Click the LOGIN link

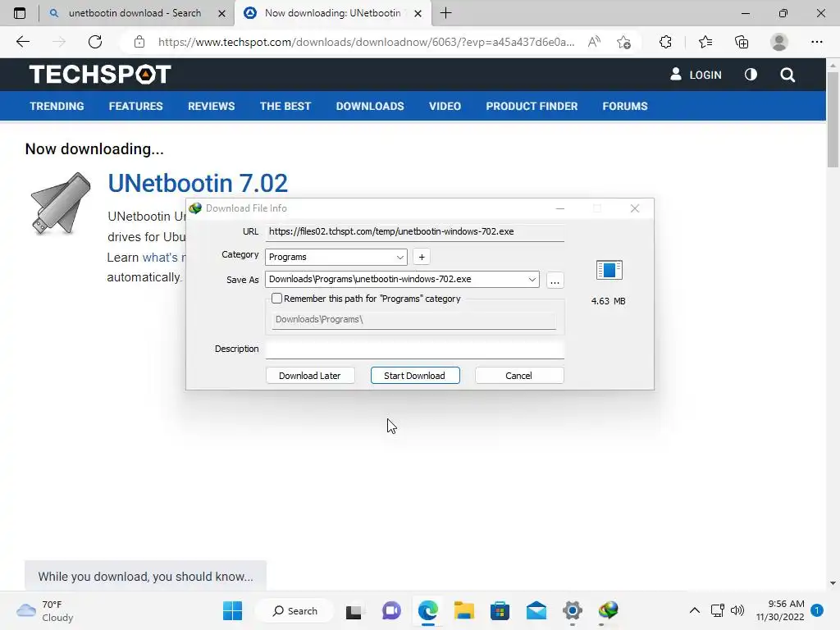[x=696, y=75]
